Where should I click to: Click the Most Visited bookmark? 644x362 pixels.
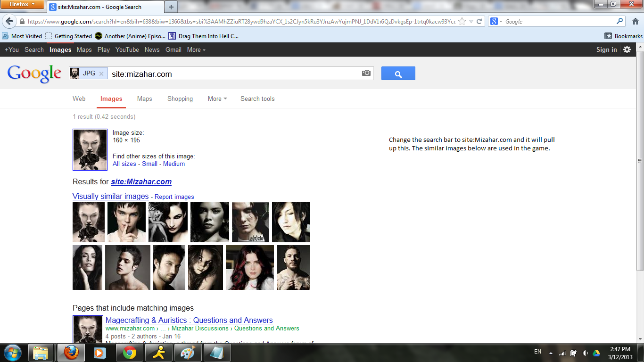click(22, 36)
